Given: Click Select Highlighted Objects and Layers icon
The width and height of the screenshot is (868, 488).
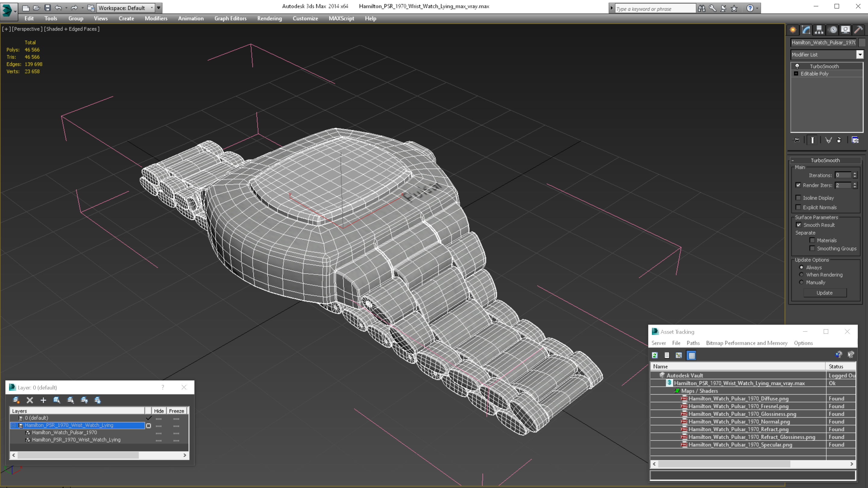Looking at the screenshot, I should click(x=57, y=400).
